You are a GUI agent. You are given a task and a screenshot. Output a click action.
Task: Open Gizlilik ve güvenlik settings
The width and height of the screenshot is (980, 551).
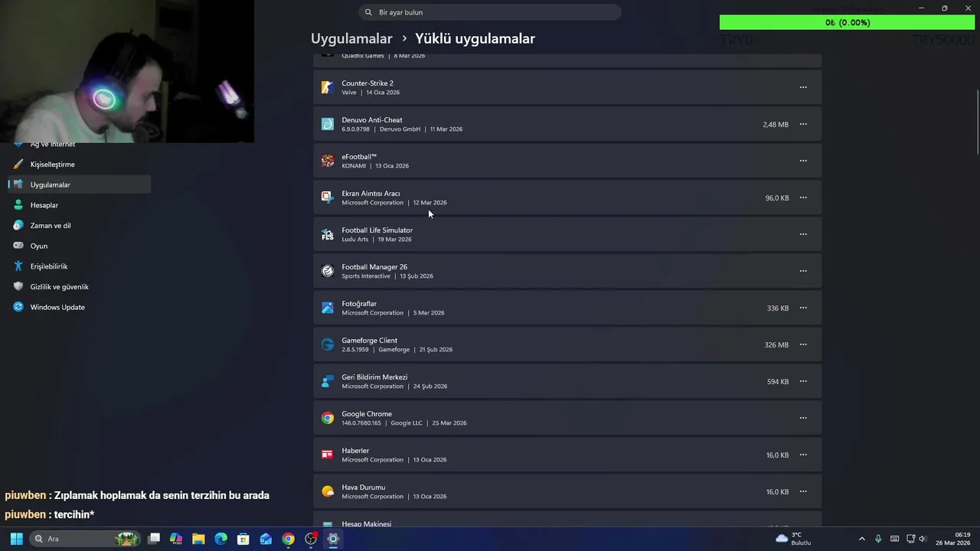tap(79, 287)
